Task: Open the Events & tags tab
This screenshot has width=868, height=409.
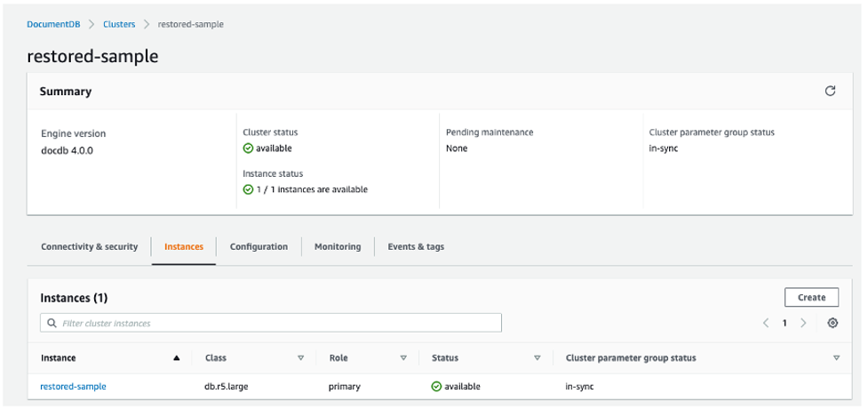Action: coord(416,246)
